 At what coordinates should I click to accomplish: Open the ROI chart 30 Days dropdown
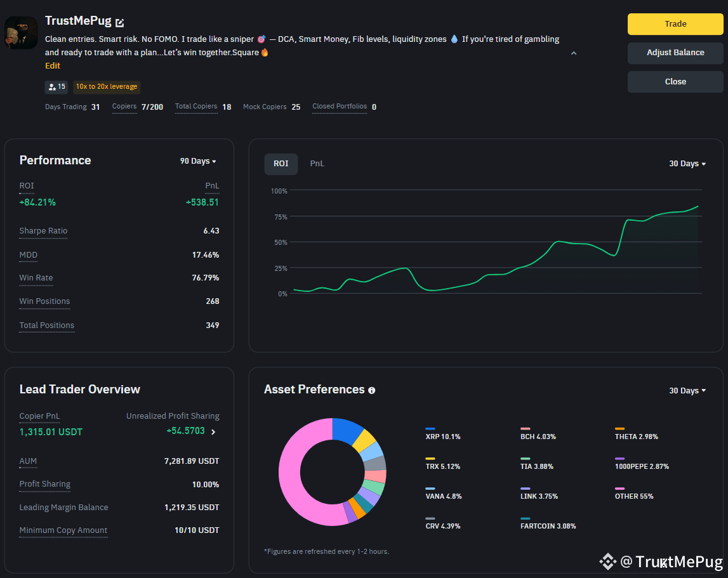pos(687,164)
